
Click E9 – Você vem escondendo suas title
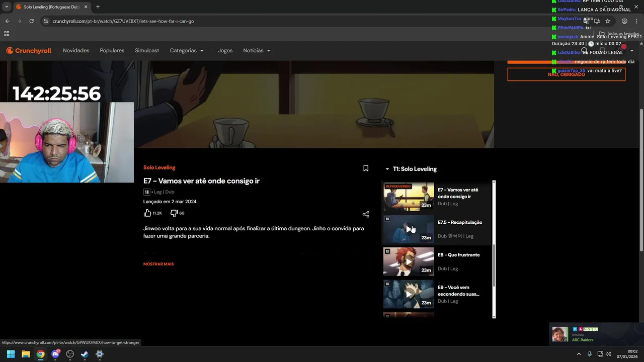pos(458,291)
